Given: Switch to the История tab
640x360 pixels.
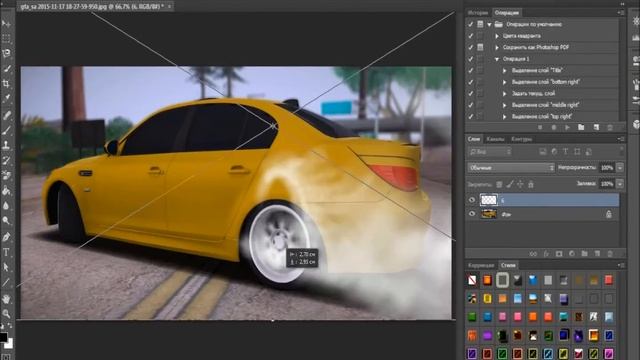Looking at the screenshot, I should (478, 13).
